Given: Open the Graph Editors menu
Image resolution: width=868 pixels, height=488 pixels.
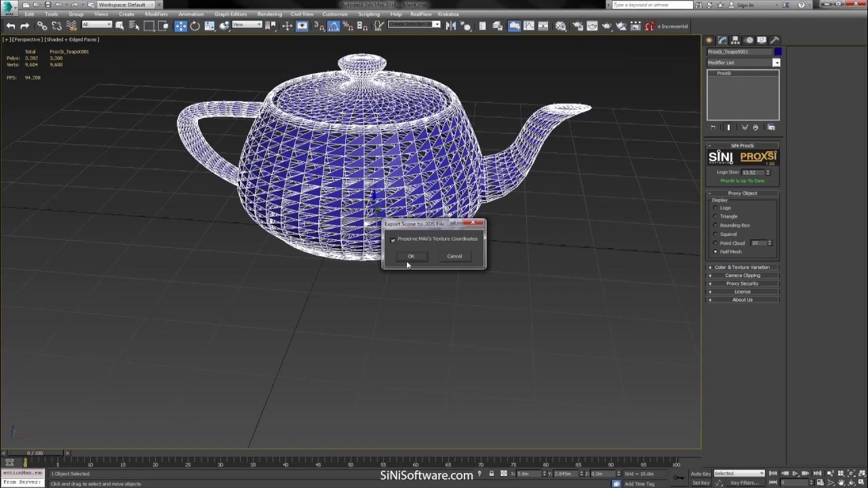Looking at the screenshot, I should (231, 14).
